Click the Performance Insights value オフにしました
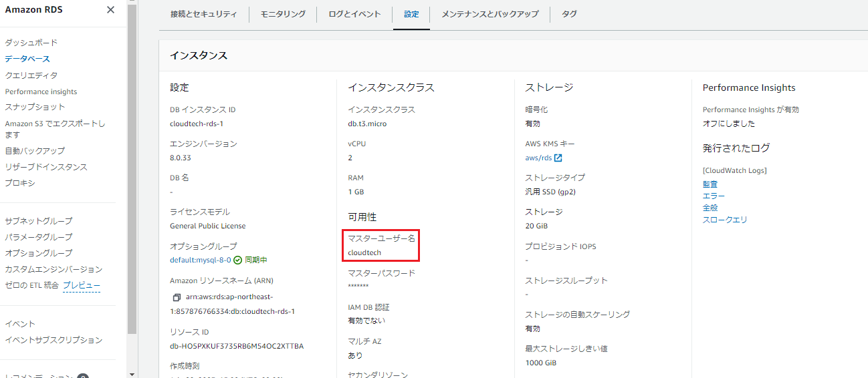Image resolution: width=868 pixels, height=378 pixels. coord(729,124)
